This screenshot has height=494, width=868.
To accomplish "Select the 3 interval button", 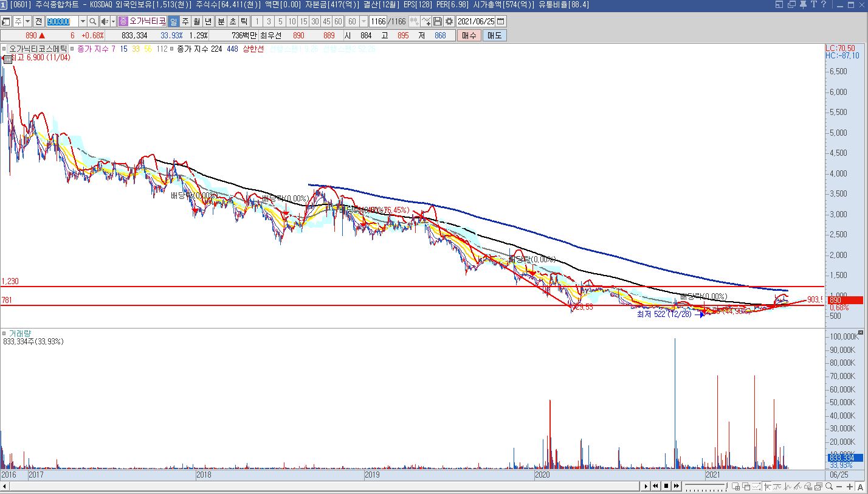I will point(269,21).
